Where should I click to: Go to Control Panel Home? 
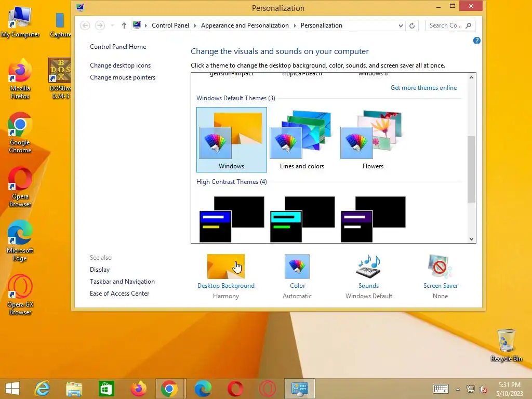click(118, 47)
